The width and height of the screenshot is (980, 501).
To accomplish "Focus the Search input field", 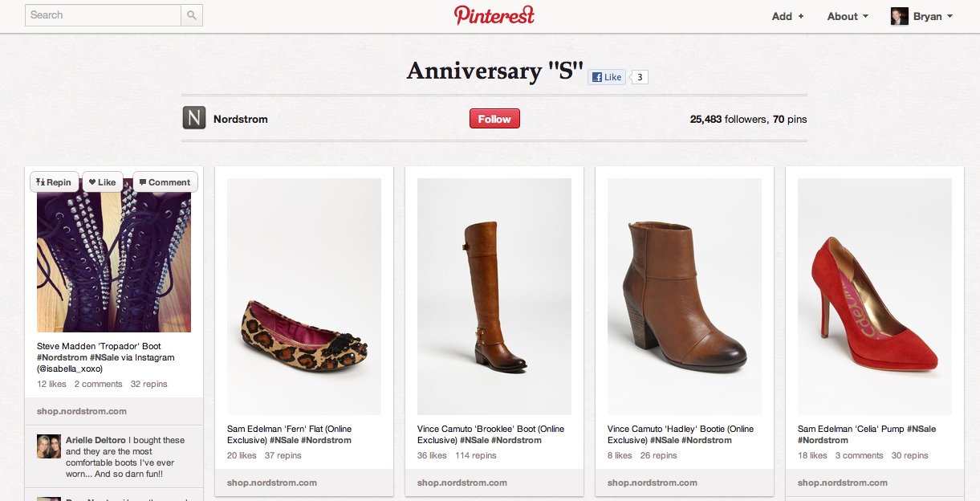I will click(x=104, y=15).
